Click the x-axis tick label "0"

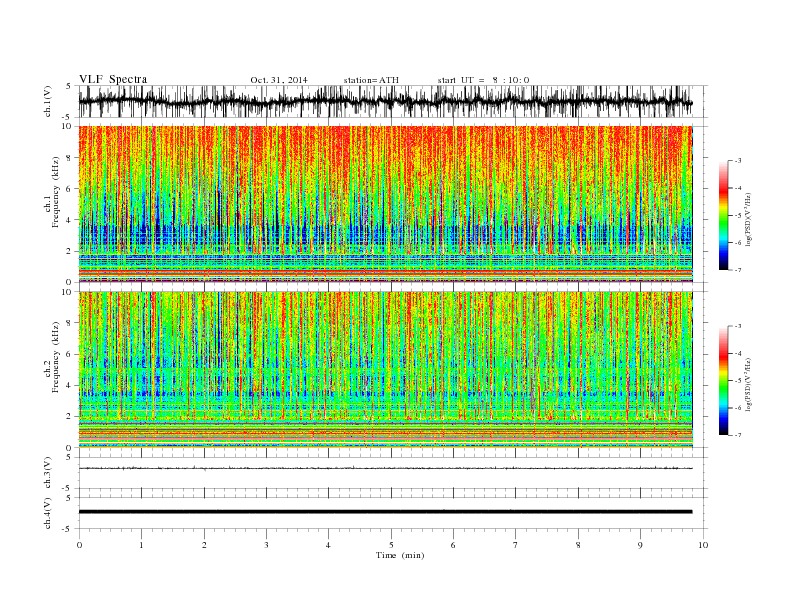point(79,545)
